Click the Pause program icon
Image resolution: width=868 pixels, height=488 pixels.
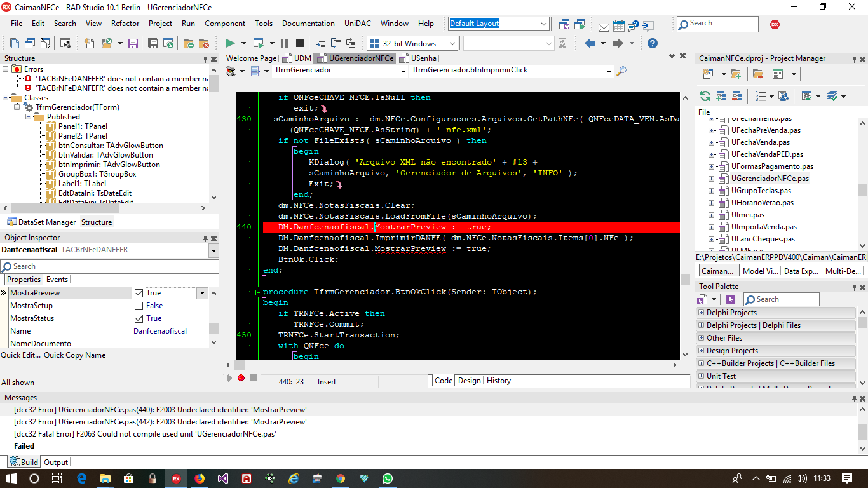(x=284, y=43)
